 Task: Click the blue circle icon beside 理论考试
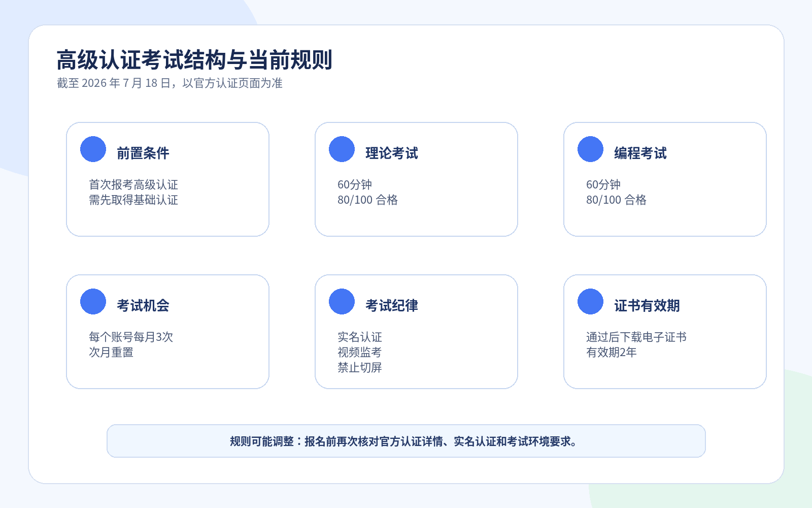(x=342, y=149)
